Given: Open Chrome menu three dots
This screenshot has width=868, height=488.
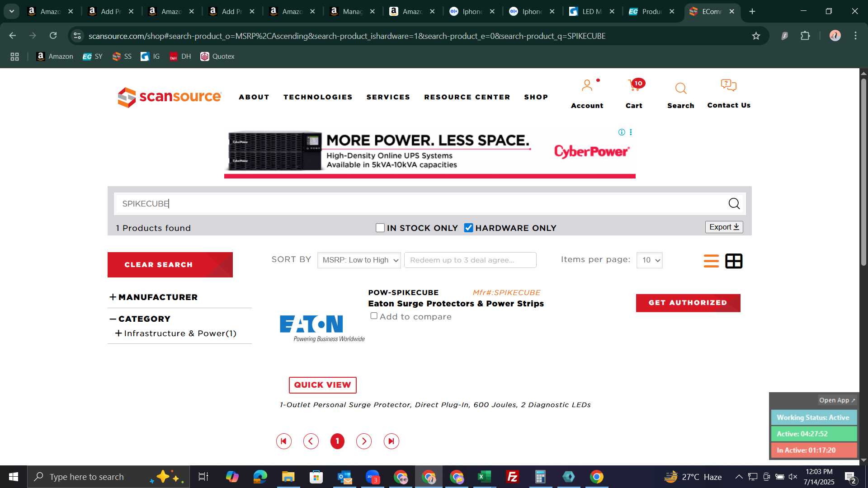Looking at the screenshot, I should tap(855, 36).
